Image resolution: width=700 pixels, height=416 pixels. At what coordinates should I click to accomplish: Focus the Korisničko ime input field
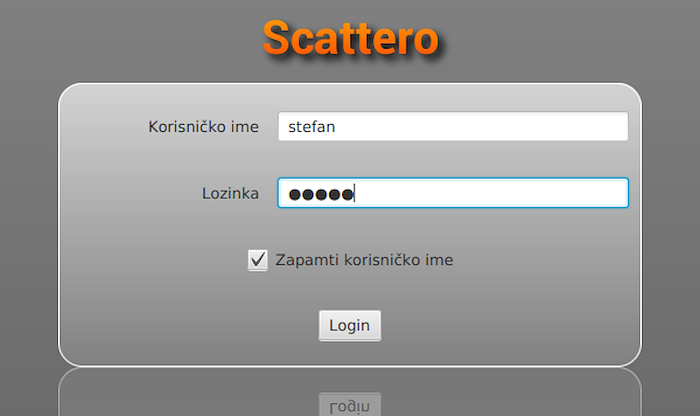453,126
